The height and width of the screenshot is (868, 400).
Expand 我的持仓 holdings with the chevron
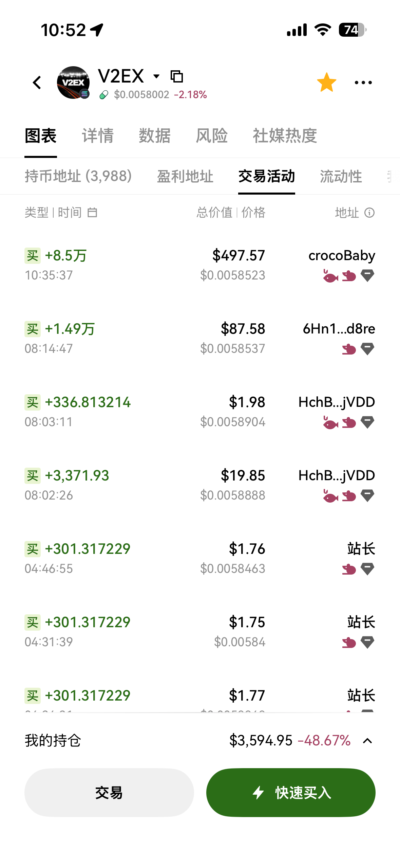pyautogui.click(x=367, y=741)
